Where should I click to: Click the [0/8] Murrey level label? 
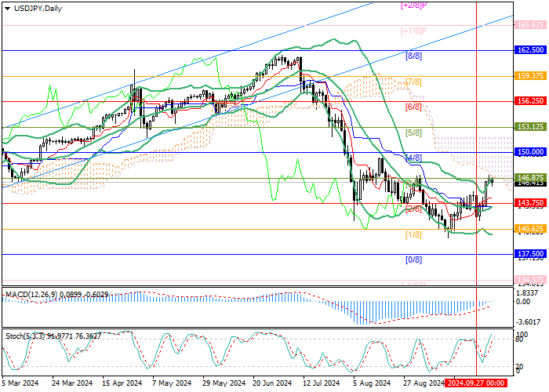(413, 260)
